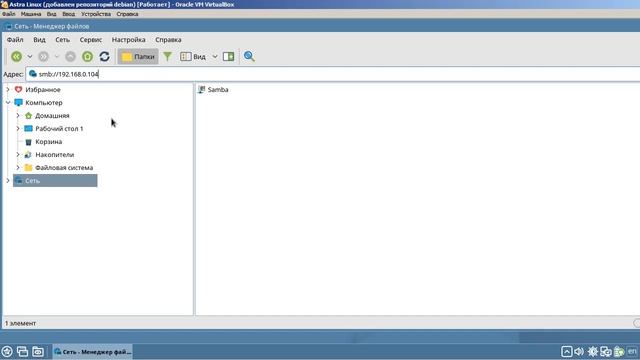Image resolution: width=640 pixels, height=360 pixels.
Task: Toggle the Папки folders panel button
Action: click(138, 57)
